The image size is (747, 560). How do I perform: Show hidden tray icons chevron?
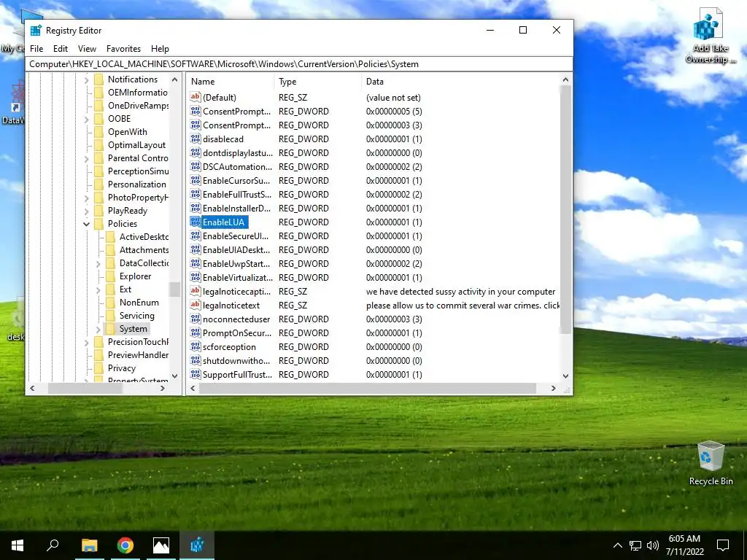click(x=617, y=545)
